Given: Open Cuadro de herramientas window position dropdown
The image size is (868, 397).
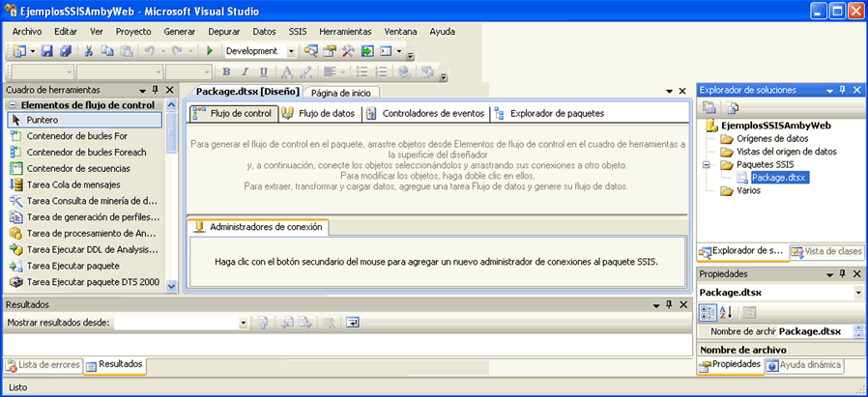Looking at the screenshot, I should click(x=142, y=90).
